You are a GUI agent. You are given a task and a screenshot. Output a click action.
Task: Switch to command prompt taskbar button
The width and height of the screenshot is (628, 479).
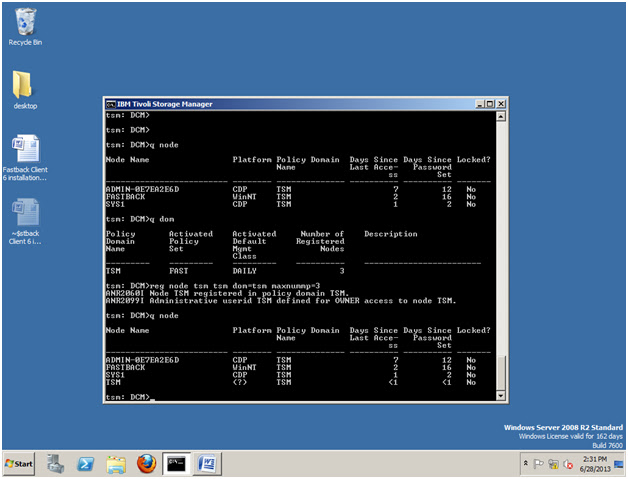pyautogui.click(x=177, y=464)
